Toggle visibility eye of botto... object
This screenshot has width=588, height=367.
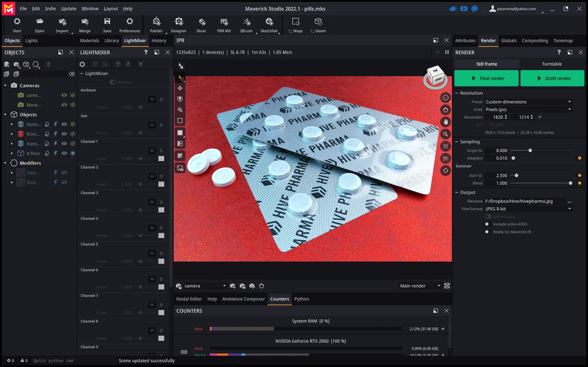[64, 124]
